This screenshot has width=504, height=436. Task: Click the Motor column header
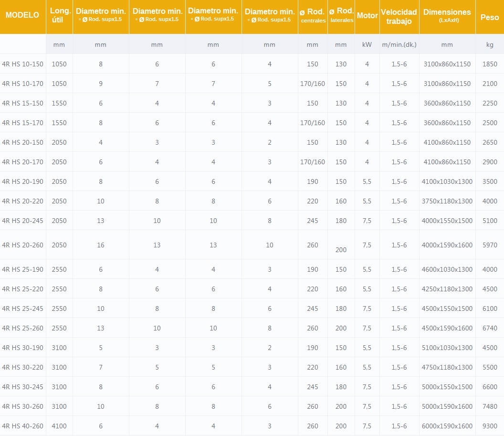click(367, 16)
